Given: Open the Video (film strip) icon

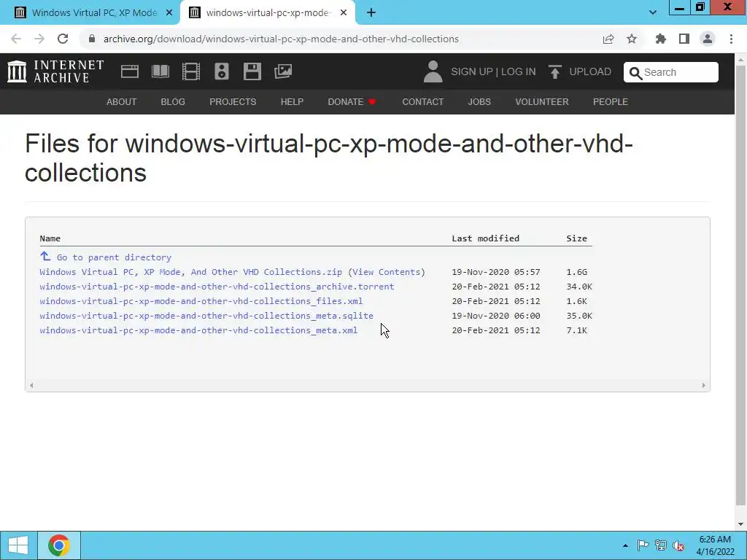Looking at the screenshot, I should coord(191,71).
